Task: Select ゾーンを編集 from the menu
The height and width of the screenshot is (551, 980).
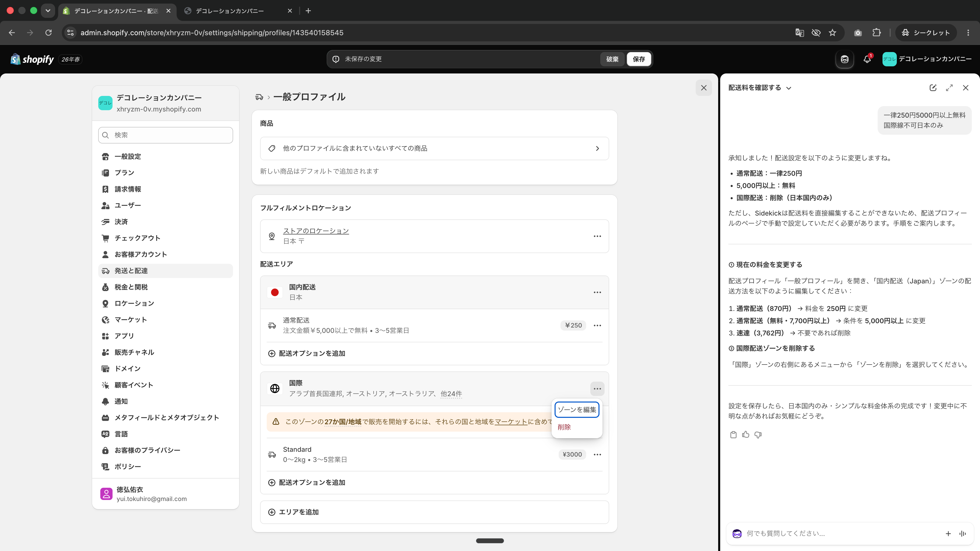Action: 577,409
